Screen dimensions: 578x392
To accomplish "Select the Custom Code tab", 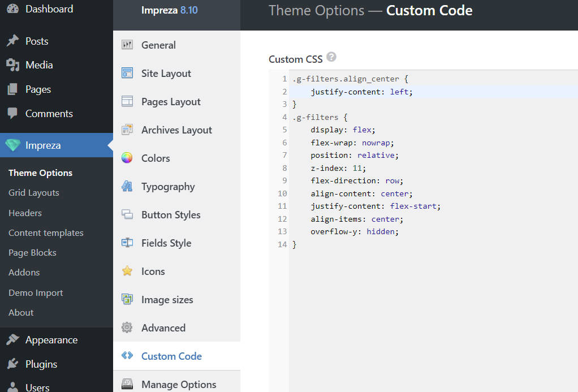I will tap(176, 356).
